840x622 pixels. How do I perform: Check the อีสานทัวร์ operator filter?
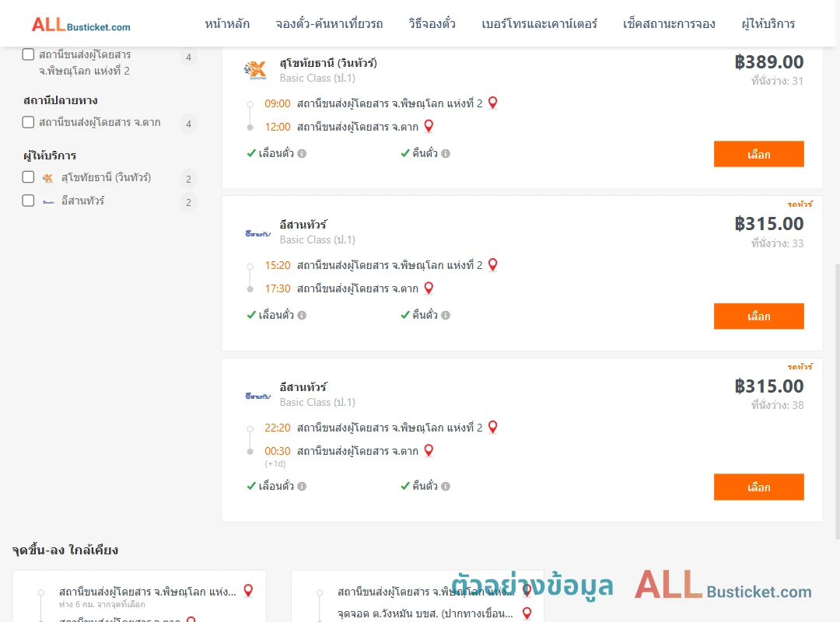29,201
